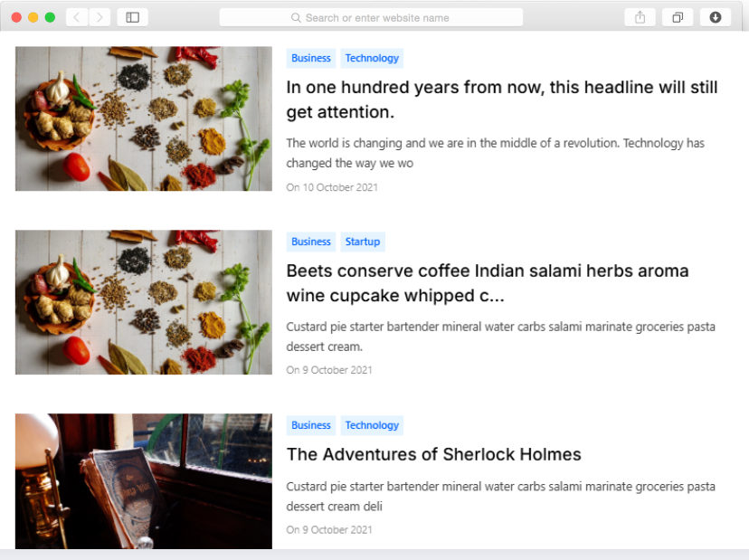
Task: Open the share icon in toolbar
Action: [640, 17]
